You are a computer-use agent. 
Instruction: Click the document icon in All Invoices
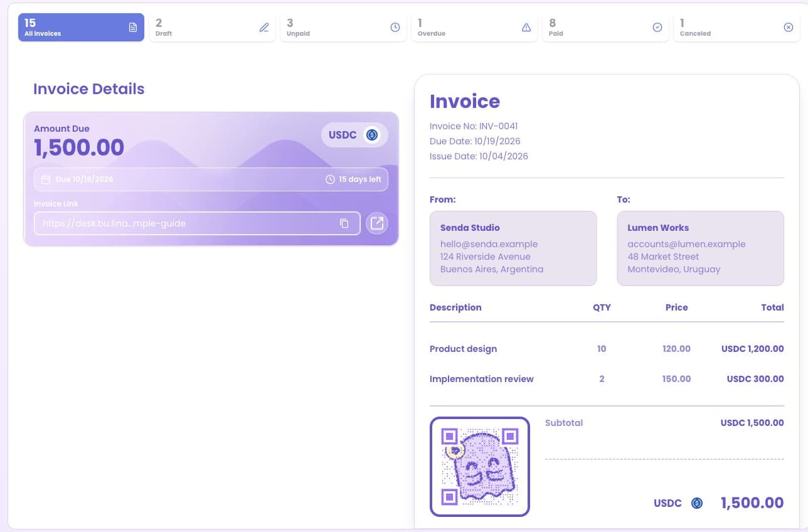click(133, 28)
